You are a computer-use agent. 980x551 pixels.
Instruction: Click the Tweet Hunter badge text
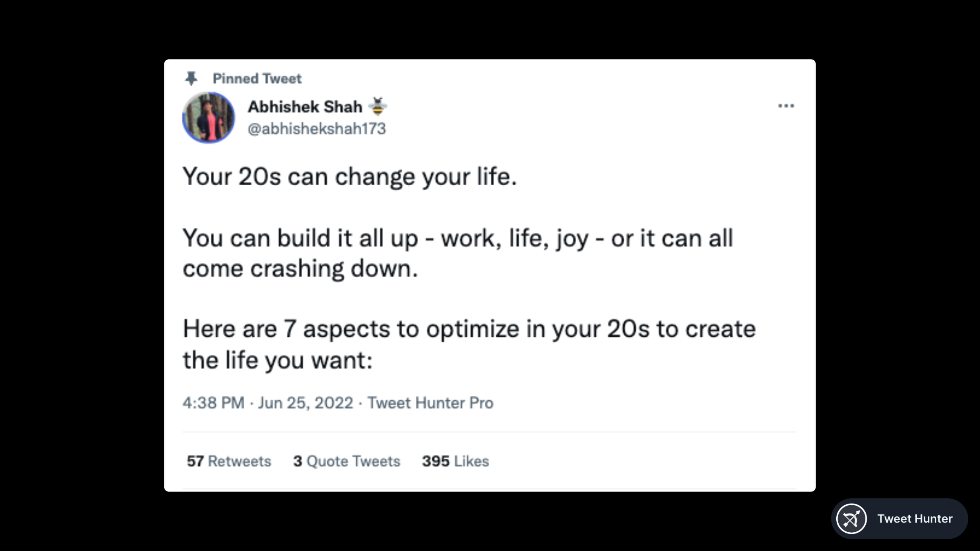(x=915, y=519)
